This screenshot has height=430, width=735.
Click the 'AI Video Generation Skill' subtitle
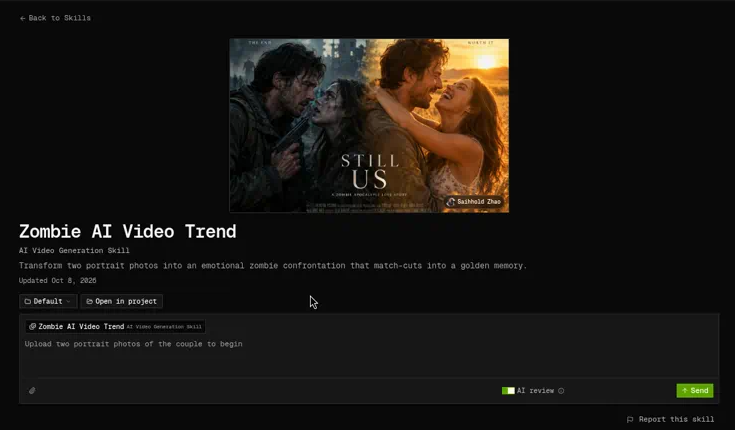pos(74,250)
